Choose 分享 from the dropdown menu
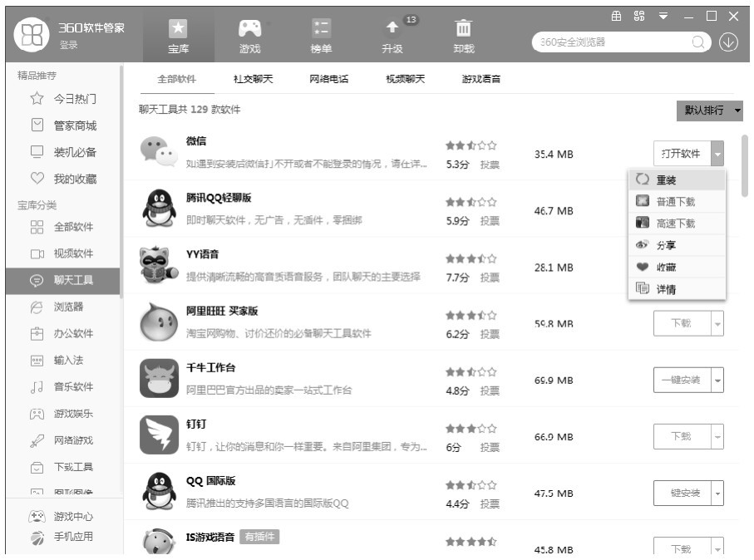 [x=677, y=245]
